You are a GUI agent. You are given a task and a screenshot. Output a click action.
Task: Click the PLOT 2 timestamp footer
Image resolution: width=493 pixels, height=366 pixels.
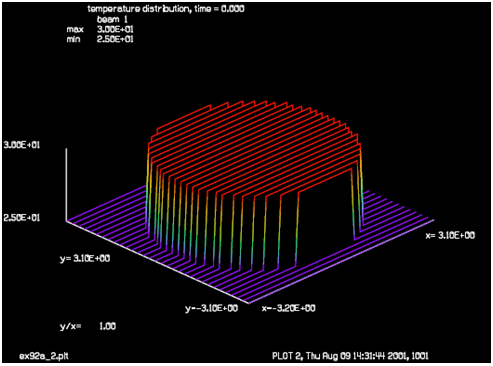(x=350, y=356)
